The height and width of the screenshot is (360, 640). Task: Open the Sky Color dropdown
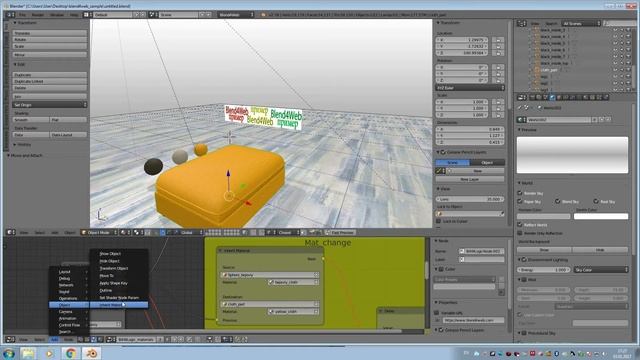[601, 270]
